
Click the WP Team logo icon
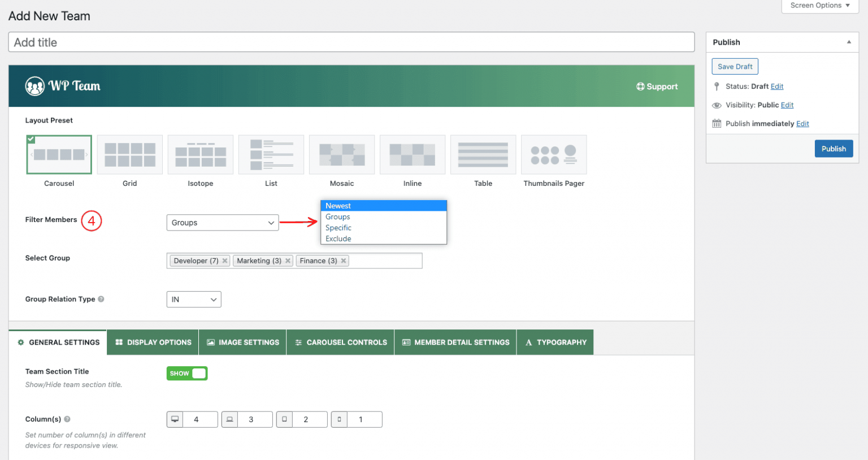point(35,86)
